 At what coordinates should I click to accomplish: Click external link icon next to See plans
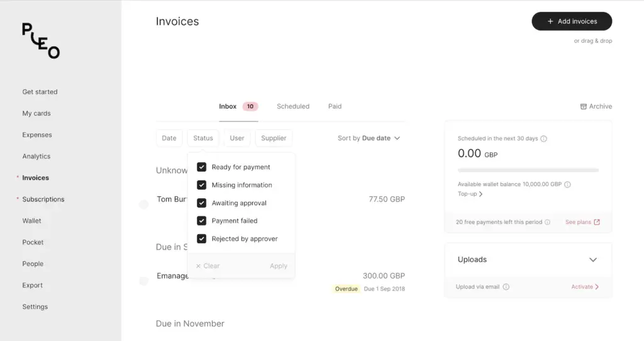[597, 222]
